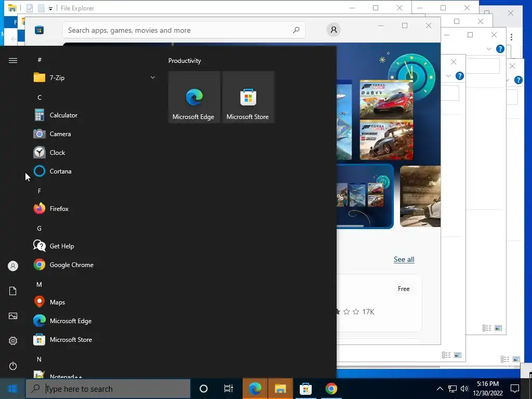Click the G letter header in app list

[x=39, y=229]
